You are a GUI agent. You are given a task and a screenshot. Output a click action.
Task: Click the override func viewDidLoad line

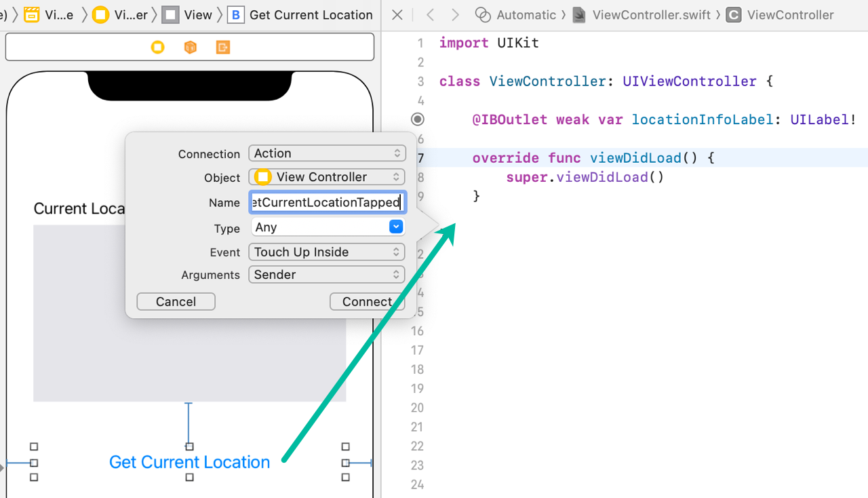tap(593, 158)
